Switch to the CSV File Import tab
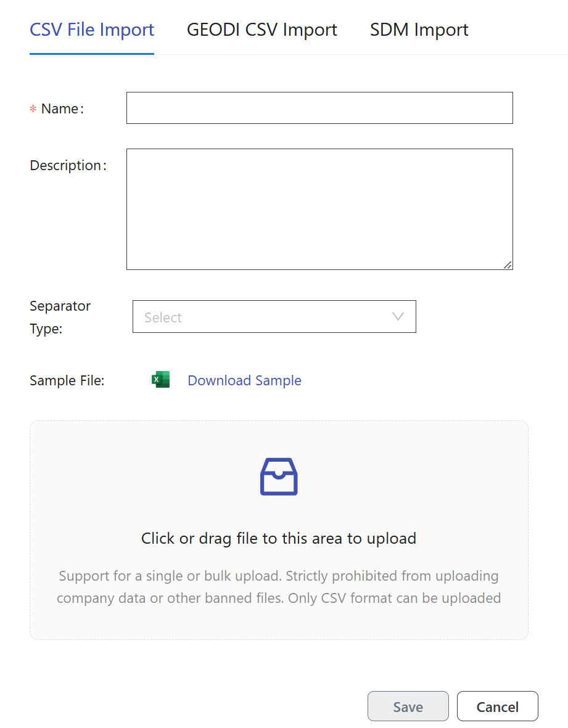 click(92, 30)
